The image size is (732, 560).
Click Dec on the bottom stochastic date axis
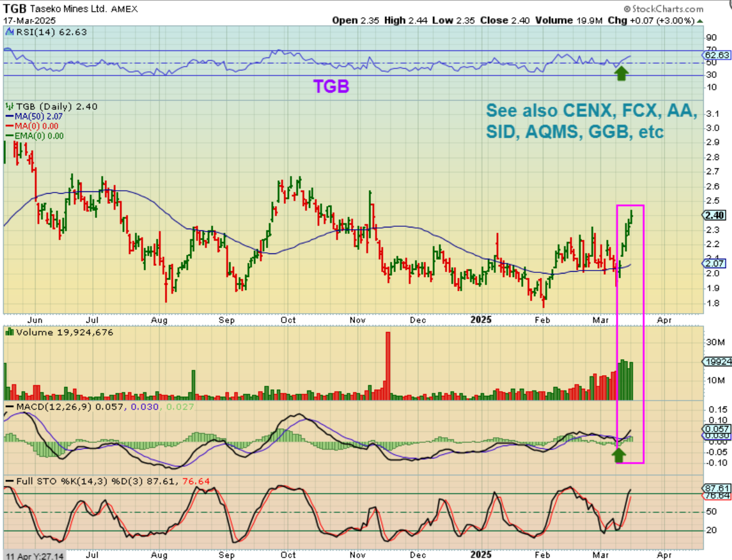418,555
